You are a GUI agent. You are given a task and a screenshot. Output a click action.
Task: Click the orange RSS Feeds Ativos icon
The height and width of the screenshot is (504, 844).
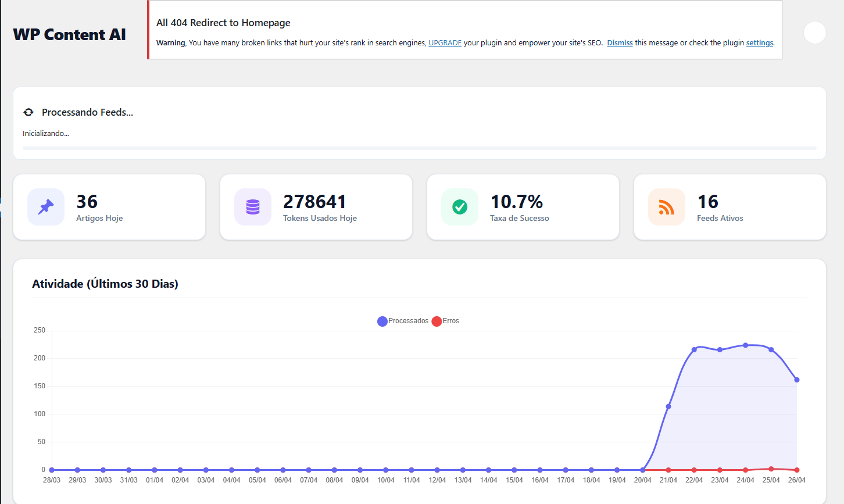[x=667, y=207]
